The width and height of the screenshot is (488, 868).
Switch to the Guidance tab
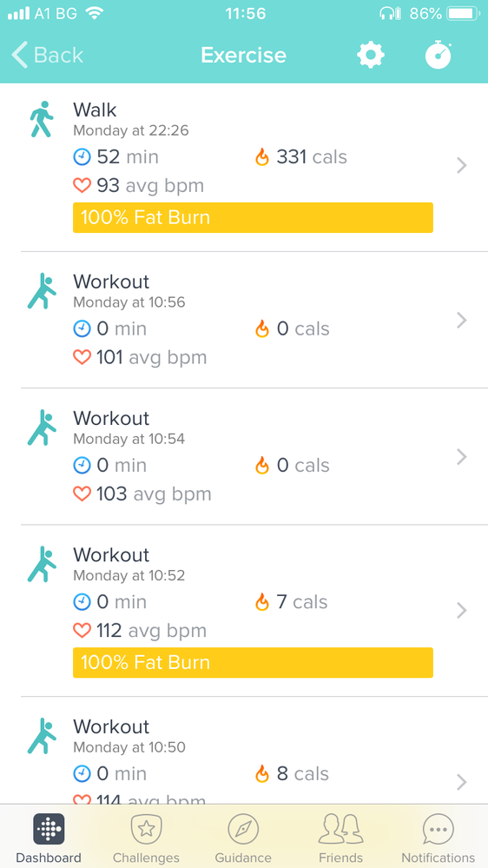(243, 838)
